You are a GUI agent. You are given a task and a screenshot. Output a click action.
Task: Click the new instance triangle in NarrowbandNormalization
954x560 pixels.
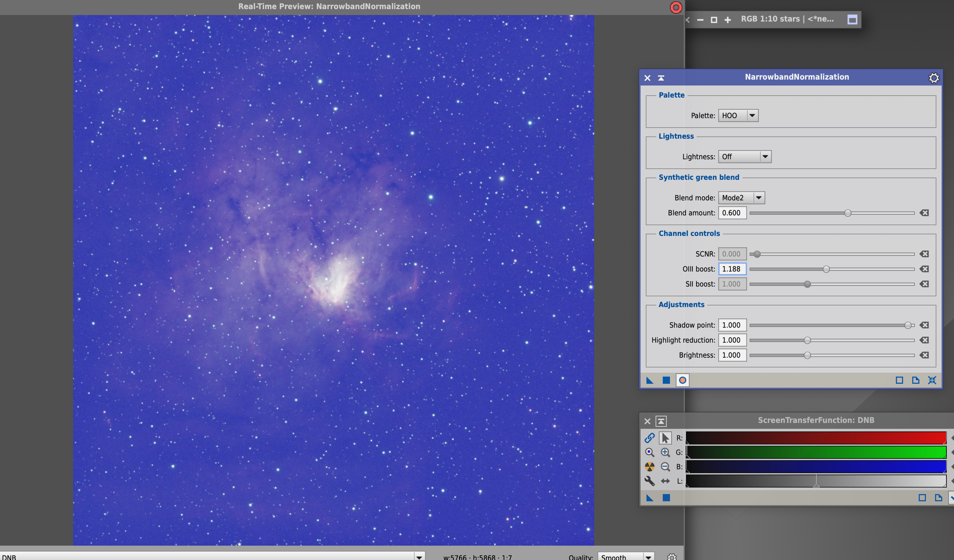pyautogui.click(x=650, y=380)
